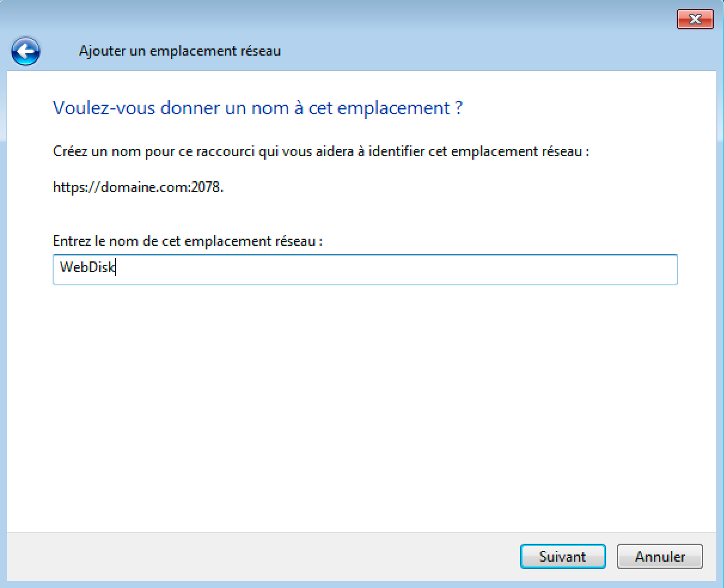Click the 'Créez un nom pour ce raccourci' instruction text
Screen dimensions: 724x588
(x=321, y=151)
